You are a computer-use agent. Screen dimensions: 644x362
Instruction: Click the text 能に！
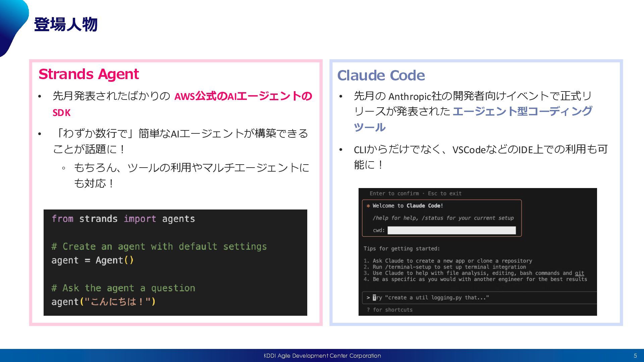point(368,165)
